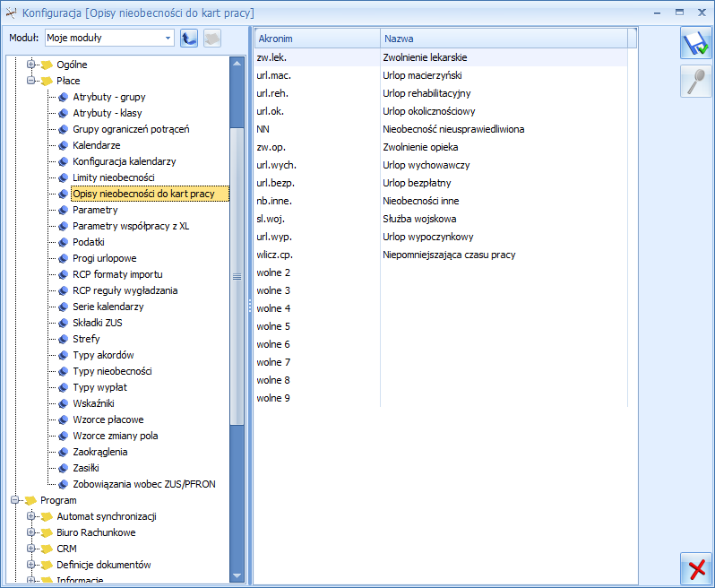The height and width of the screenshot is (588, 715).
Task: Sort by the Nazwa column header
Action: click(x=504, y=39)
